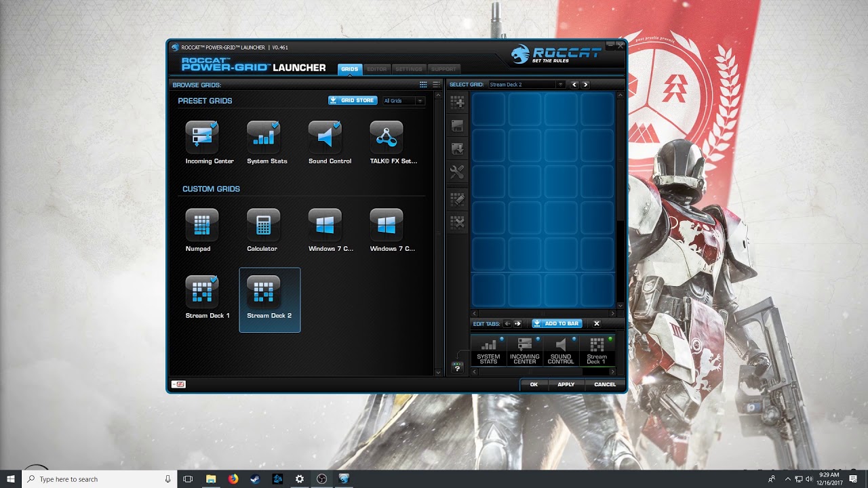
Task: Switch to the Grids tab
Action: pos(350,69)
